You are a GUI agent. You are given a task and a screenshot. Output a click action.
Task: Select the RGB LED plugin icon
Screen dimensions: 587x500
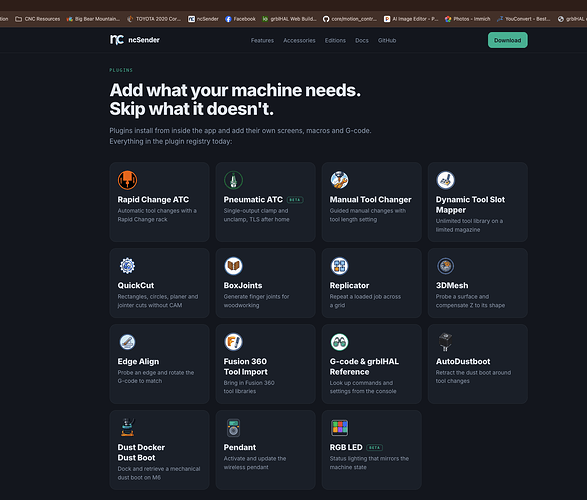tap(340, 428)
